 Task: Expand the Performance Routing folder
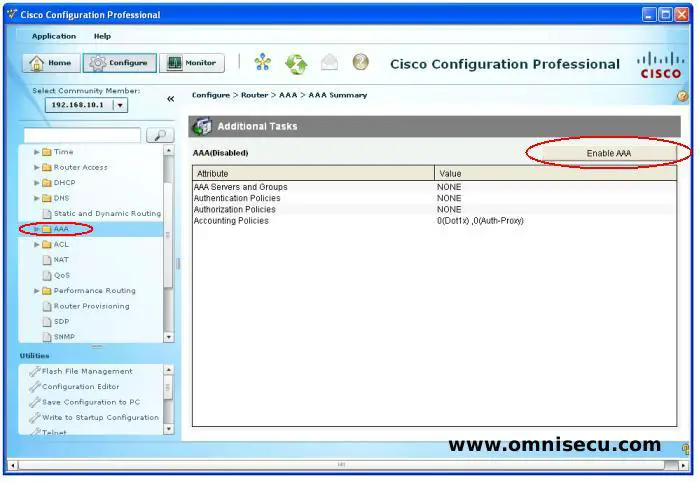tap(37, 291)
